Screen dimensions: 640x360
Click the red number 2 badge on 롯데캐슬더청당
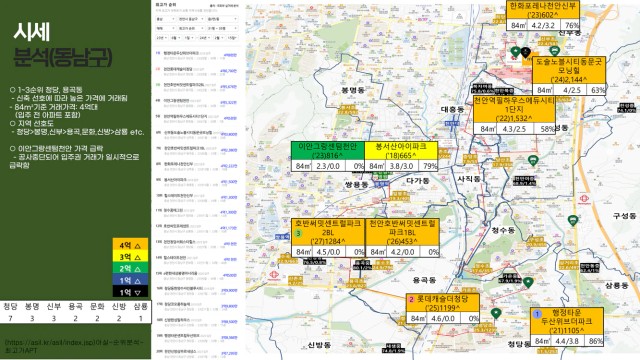pos(411,299)
